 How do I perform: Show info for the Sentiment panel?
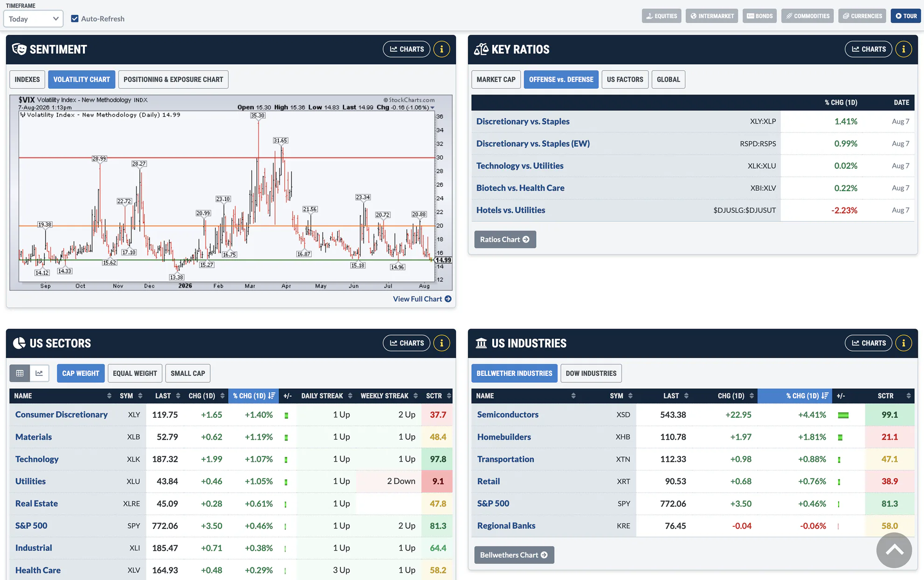click(441, 49)
